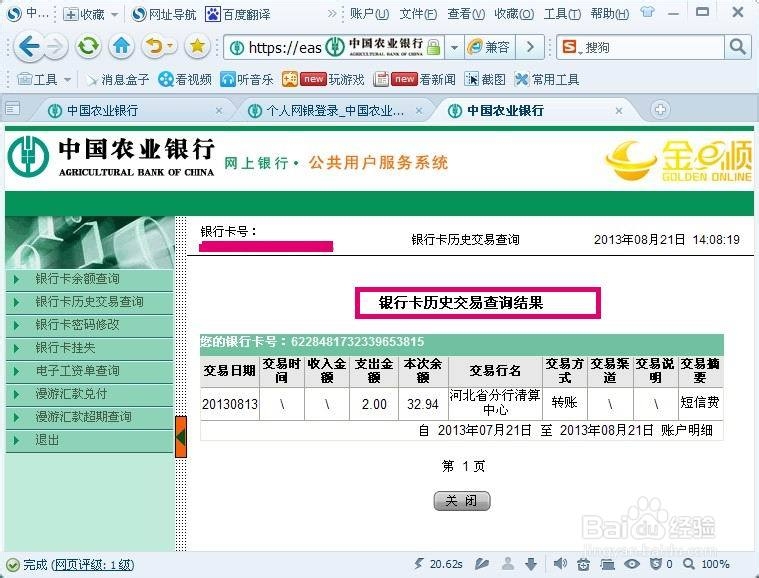Expand the address bar dropdown arrow
Image resolution: width=759 pixels, height=578 pixels.
[x=454, y=47]
